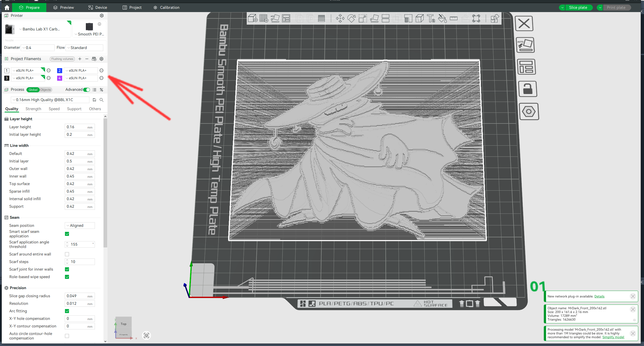Switch to the Strength tab

33,109
